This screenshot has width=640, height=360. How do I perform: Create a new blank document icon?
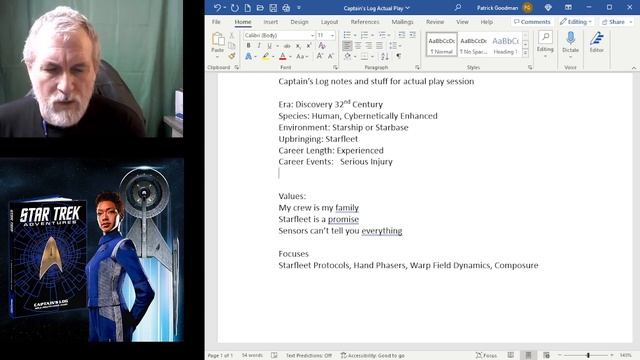point(247,8)
